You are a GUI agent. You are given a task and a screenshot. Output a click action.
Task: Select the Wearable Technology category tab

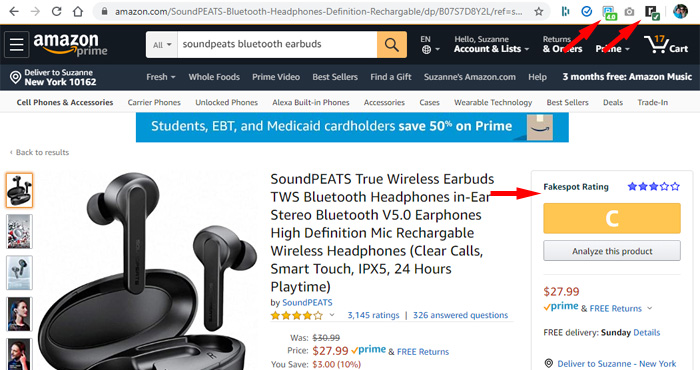(x=493, y=102)
